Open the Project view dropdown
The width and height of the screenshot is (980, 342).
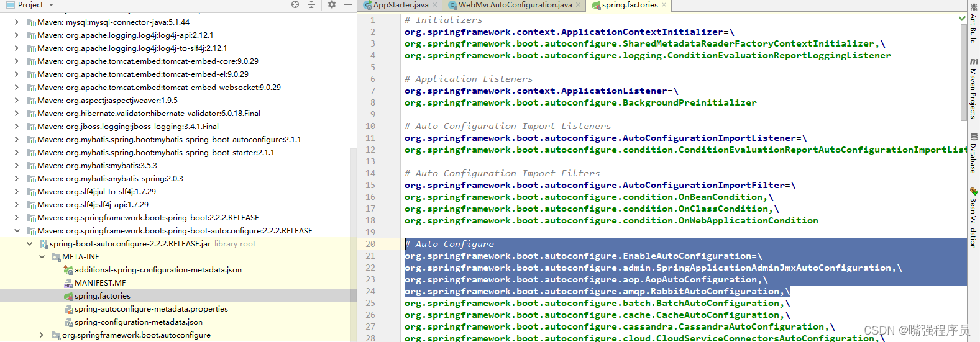[x=51, y=5]
